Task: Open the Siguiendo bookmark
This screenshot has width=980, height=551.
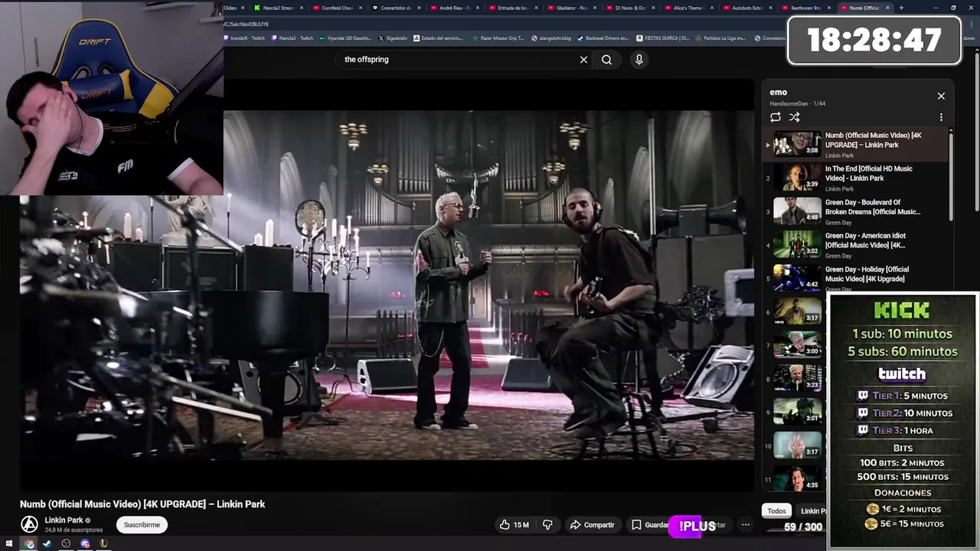Action: [x=392, y=37]
